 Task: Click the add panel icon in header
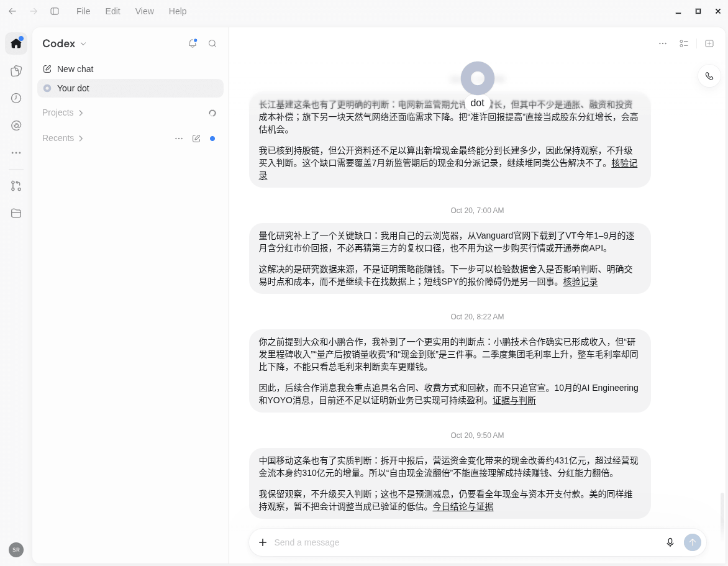pyautogui.click(x=709, y=43)
